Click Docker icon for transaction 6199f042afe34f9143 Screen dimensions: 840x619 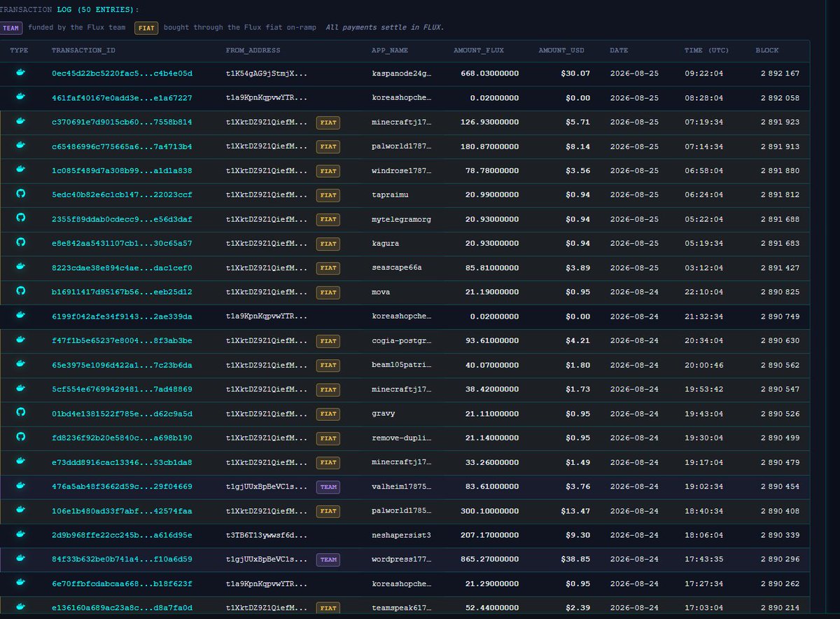point(20,317)
